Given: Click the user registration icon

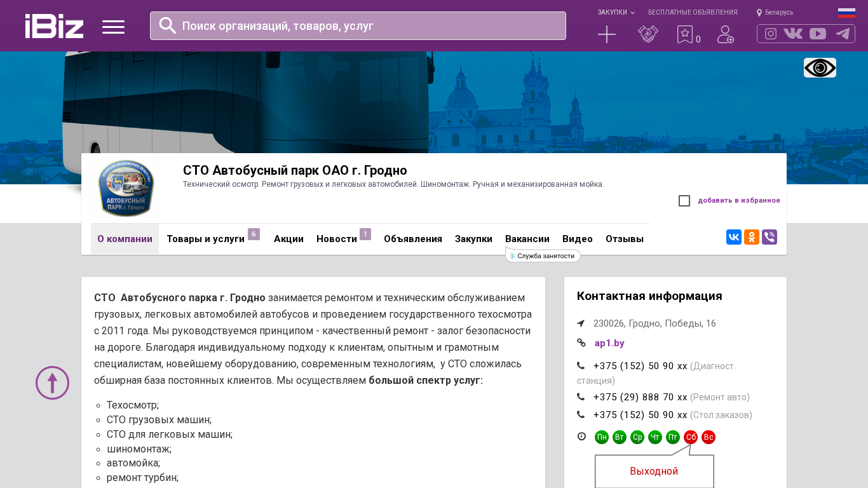Looking at the screenshot, I should click(726, 34).
